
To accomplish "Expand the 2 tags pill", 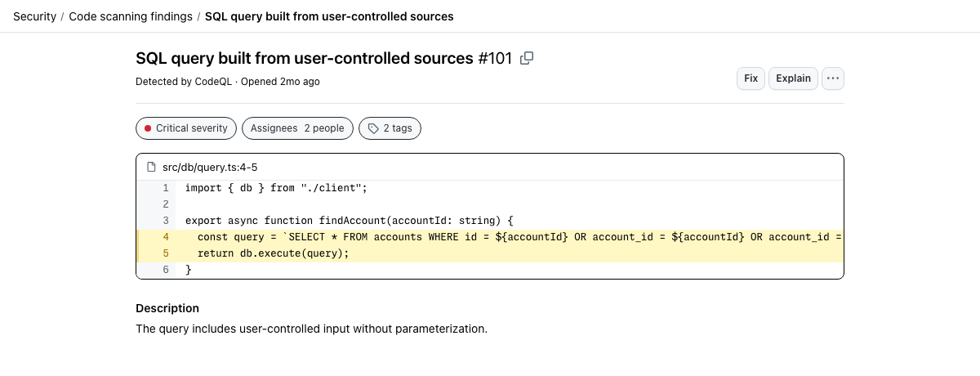I will click(x=390, y=128).
